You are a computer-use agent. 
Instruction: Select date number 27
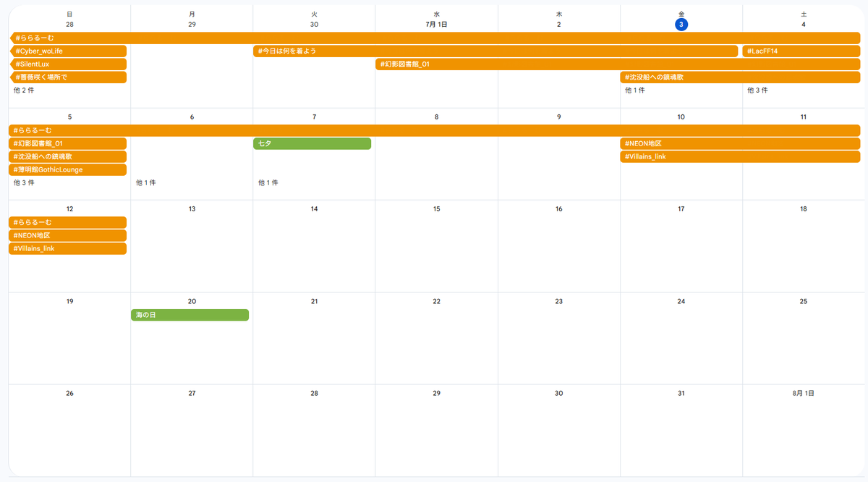coord(192,394)
